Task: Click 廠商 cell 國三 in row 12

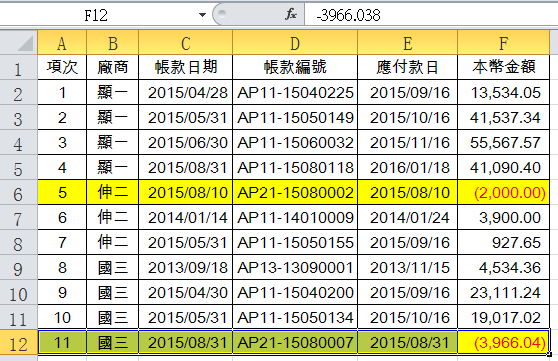Action: coord(112,342)
